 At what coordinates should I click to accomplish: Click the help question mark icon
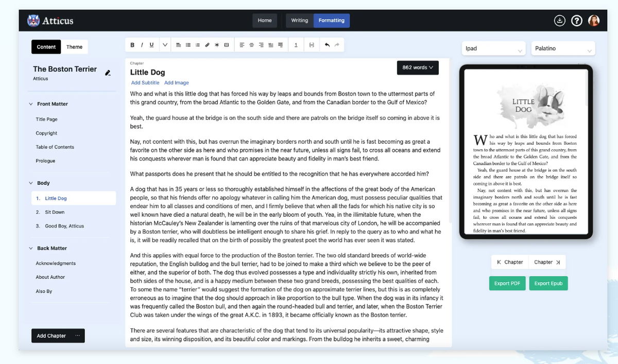click(x=576, y=21)
